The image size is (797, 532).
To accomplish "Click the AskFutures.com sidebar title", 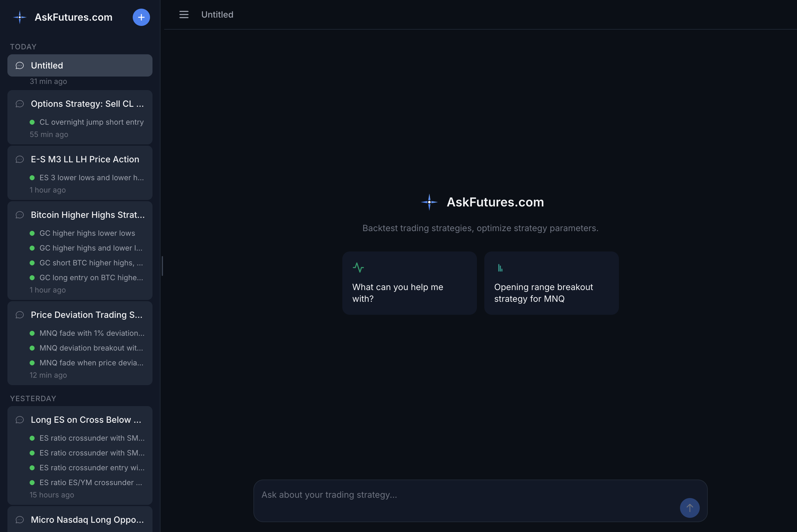I will pos(74,17).
